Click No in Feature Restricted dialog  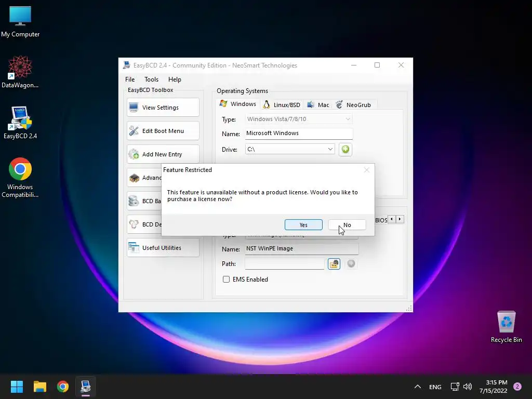[347, 225]
